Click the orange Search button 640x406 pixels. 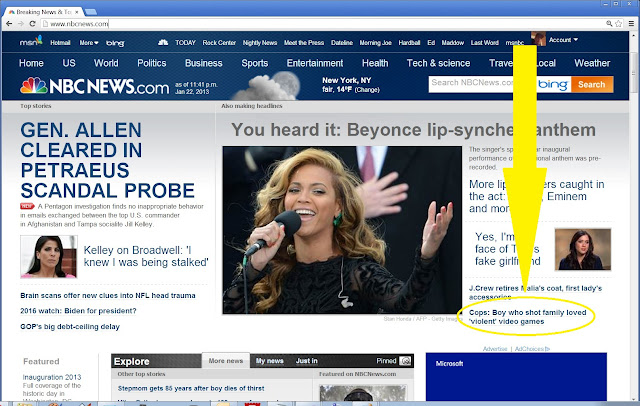pyautogui.click(x=591, y=84)
